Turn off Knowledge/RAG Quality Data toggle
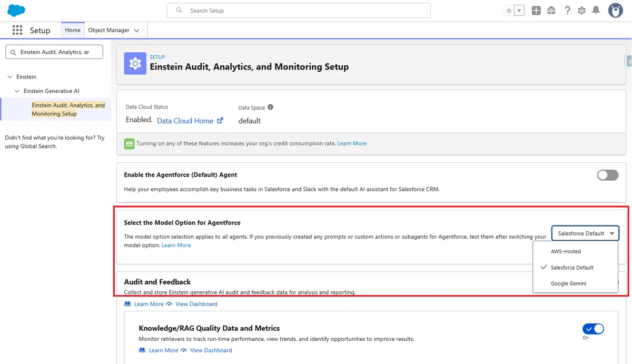Viewport: 632px width, 364px height. (x=593, y=329)
